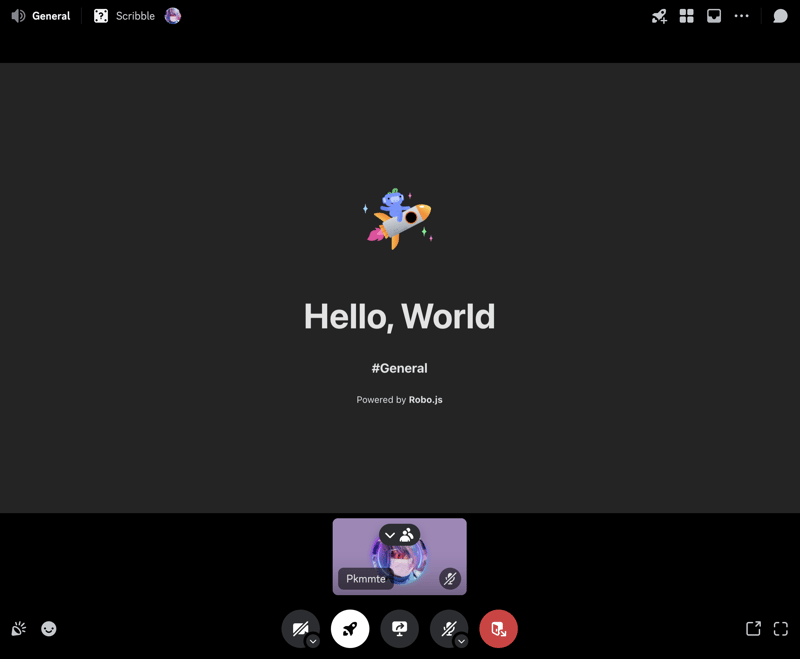Click the #General channel text
The image size is (800, 659).
[399, 368]
